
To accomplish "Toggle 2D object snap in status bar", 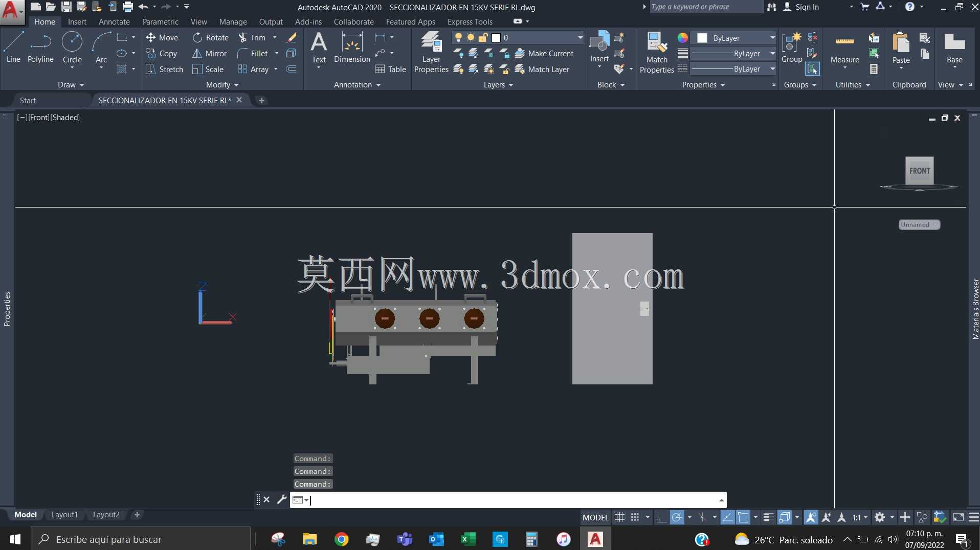I will pyautogui.click(x=743, y=517).
